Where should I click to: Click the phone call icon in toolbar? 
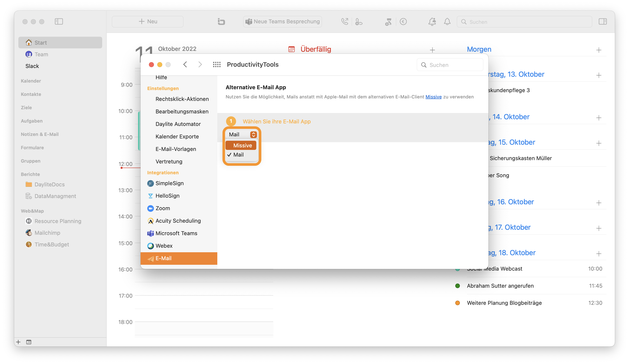[x=345, y=21]
